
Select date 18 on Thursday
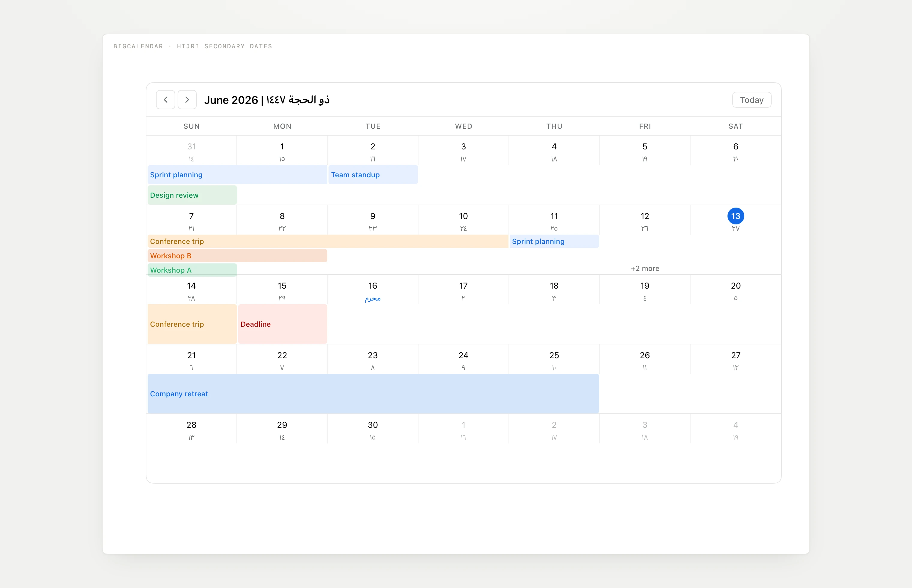(554, 286)
